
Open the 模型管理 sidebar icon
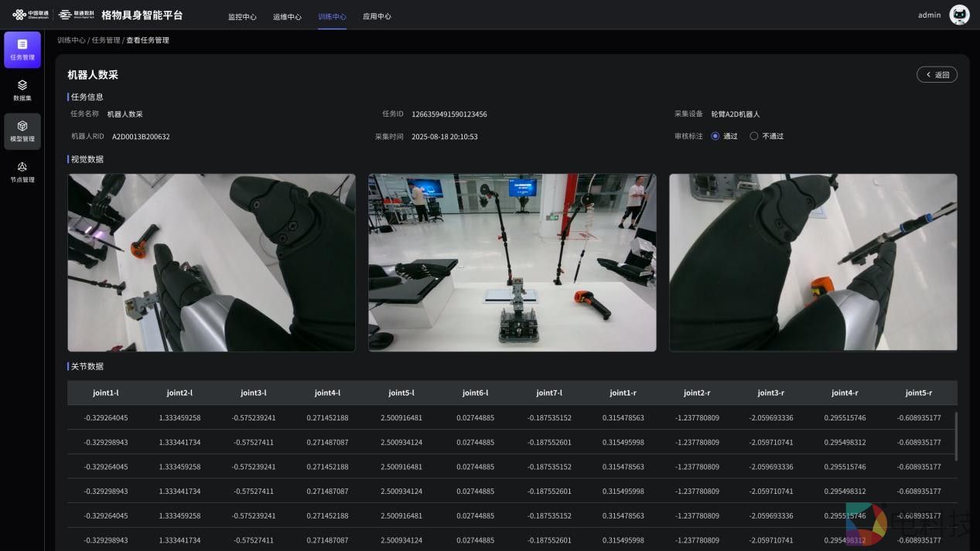(x=22, y=131)
